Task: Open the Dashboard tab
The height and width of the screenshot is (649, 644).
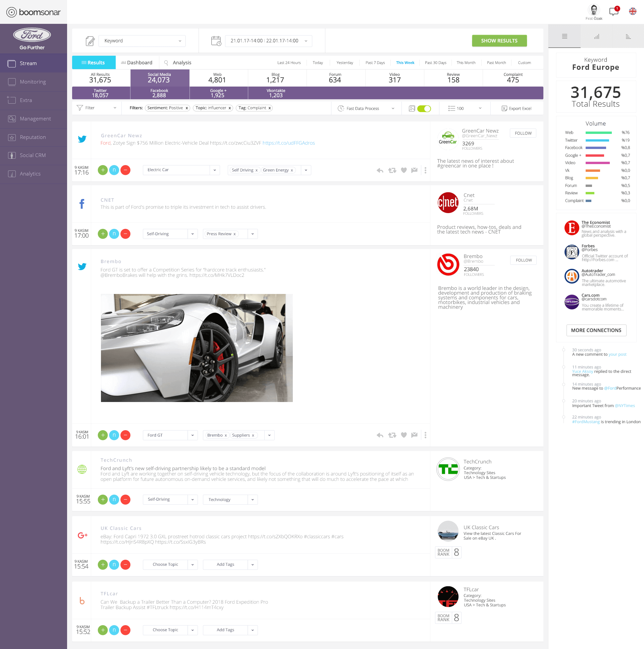Action: coord(137,63)
